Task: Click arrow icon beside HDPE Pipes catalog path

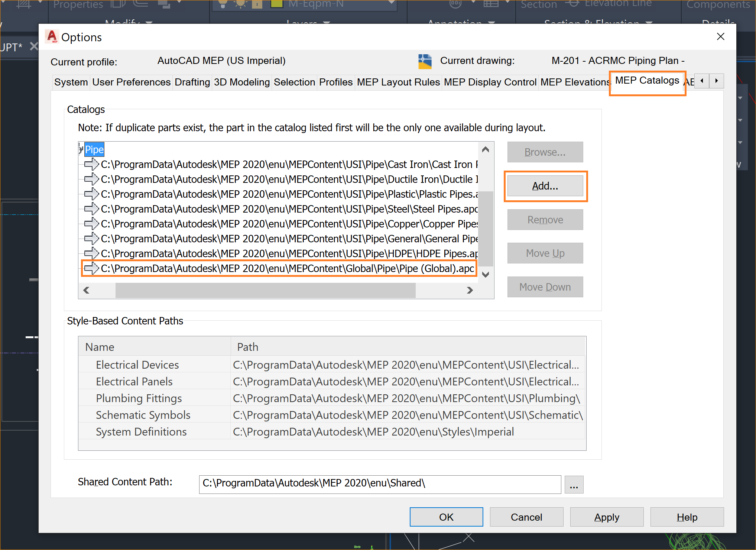Action: coord(91,253)
